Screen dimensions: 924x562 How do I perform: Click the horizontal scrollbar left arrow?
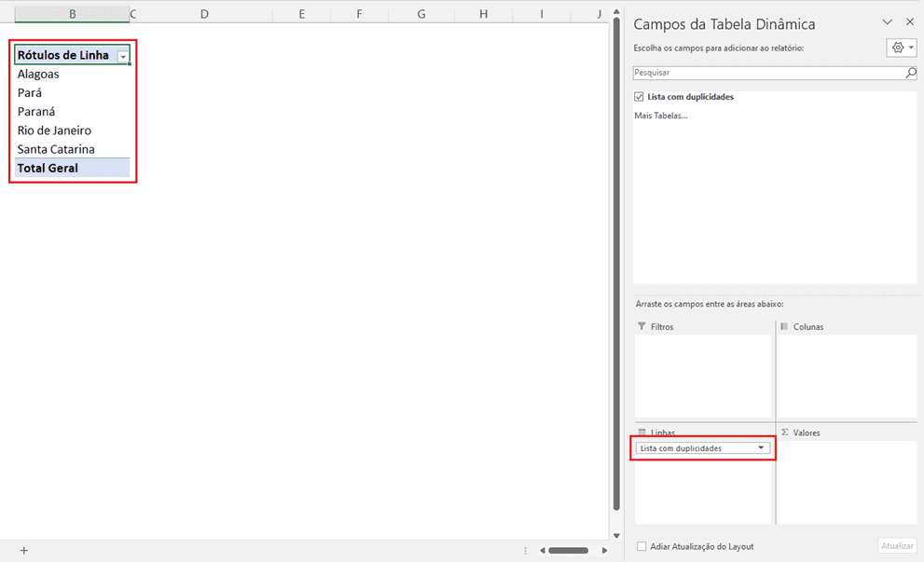541,551
